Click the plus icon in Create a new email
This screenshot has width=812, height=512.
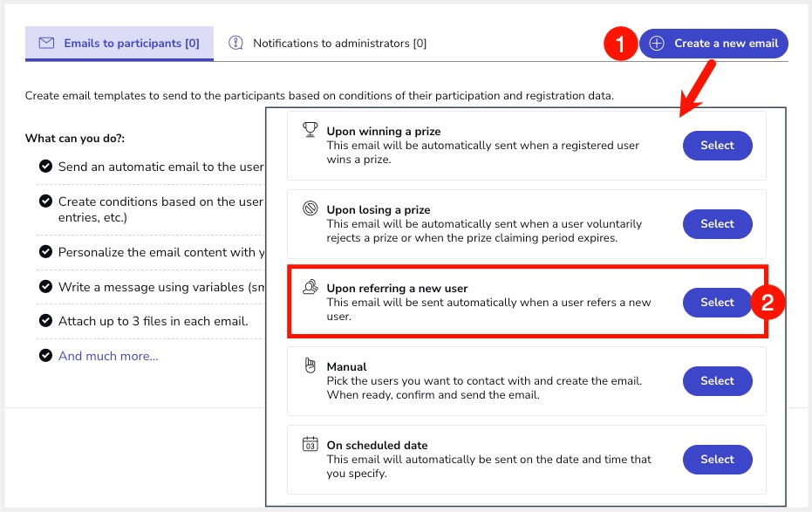(x=657, y=44)
